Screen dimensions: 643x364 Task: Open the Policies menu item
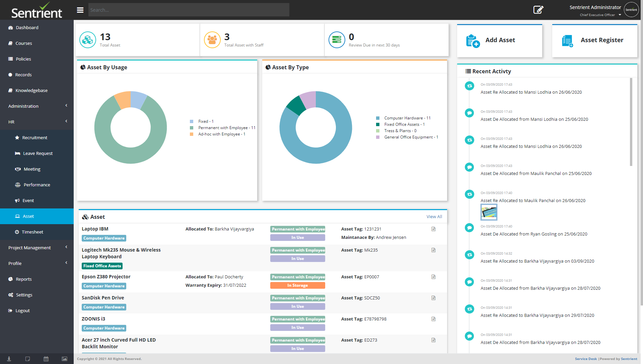(23, 59)
